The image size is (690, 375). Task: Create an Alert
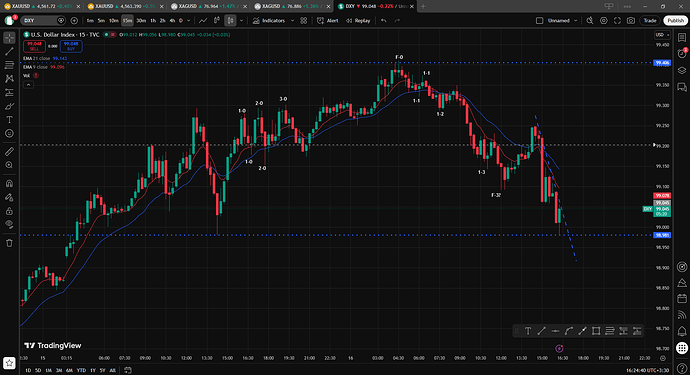(x=328, y=21)
